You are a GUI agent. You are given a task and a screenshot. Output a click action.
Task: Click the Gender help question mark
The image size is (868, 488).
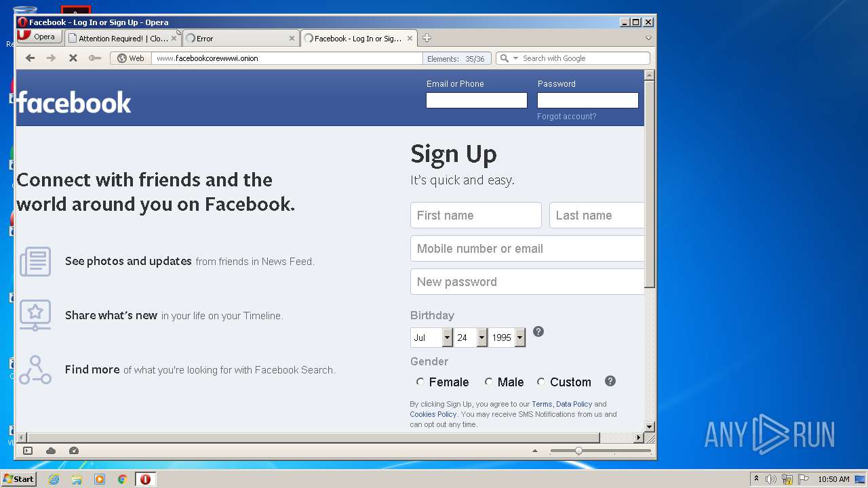610,381
